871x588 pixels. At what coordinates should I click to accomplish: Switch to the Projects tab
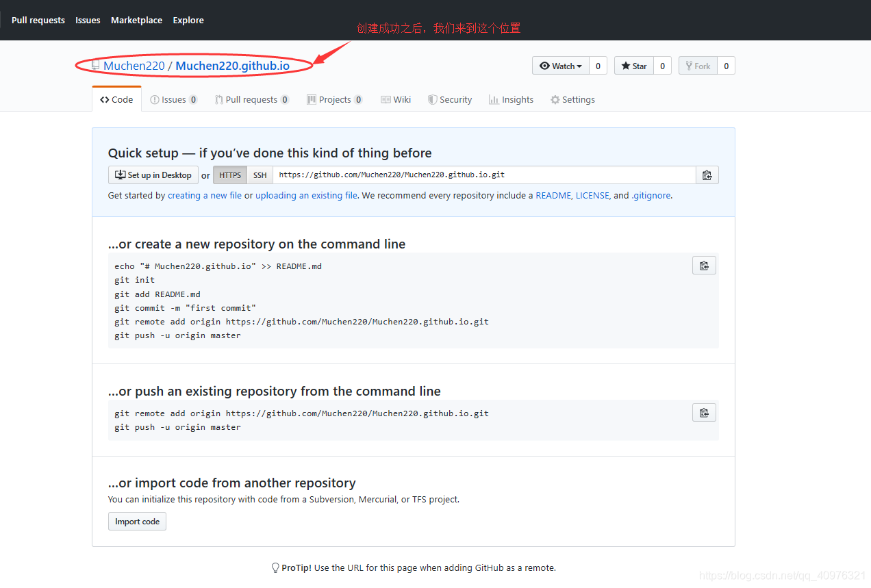(335, 99)
